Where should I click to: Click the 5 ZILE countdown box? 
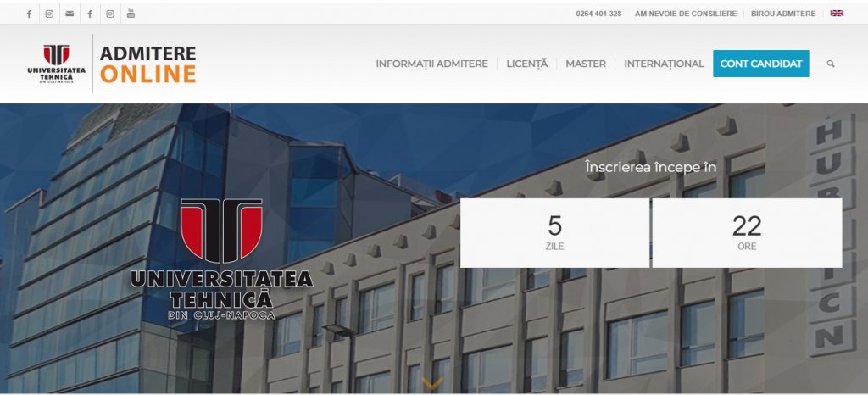click(554, 233)
